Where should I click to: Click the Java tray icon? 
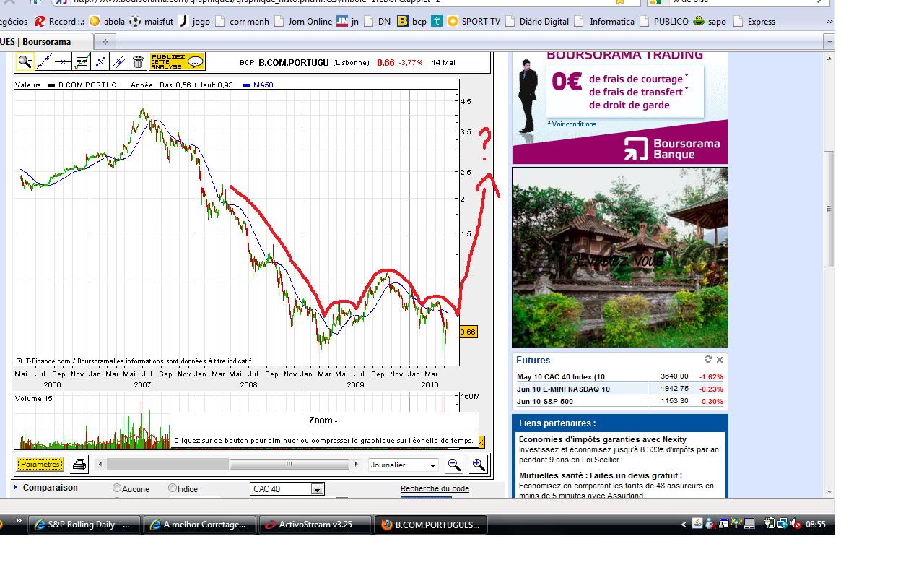point(697,524)
